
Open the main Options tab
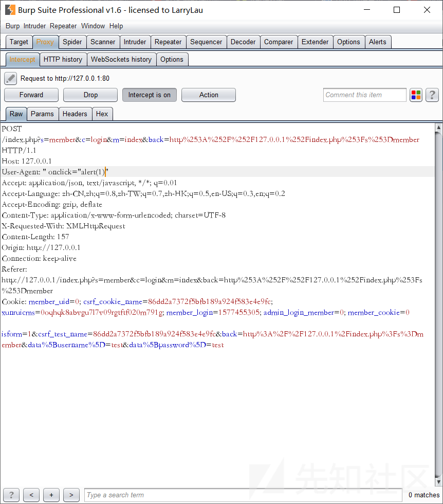[348, 42]
